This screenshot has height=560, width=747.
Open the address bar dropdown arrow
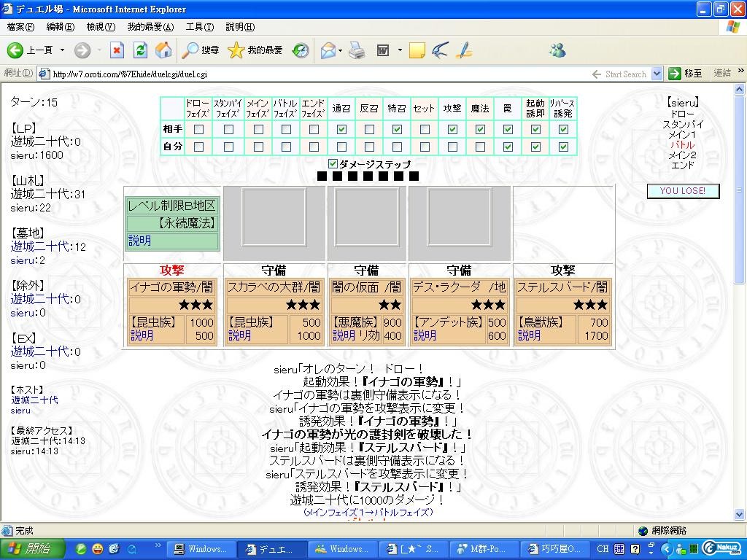tap(657, 74)
